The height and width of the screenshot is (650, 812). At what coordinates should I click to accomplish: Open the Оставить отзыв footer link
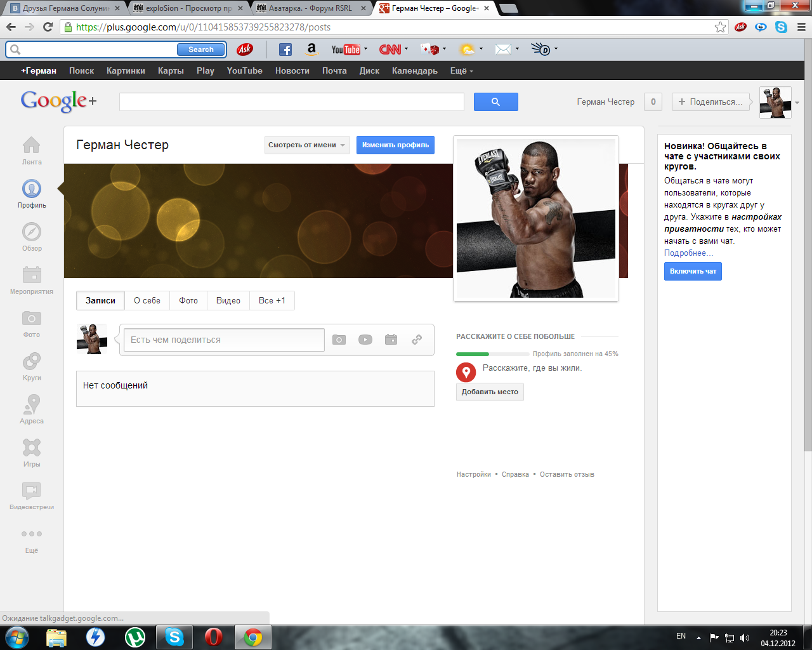tap(567, 474)
